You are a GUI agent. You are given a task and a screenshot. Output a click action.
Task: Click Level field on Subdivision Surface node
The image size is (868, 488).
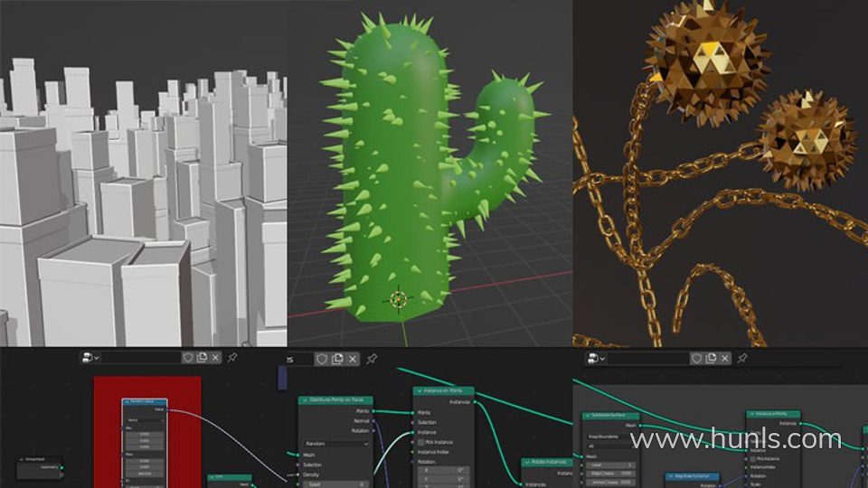(x=611, y=465)
